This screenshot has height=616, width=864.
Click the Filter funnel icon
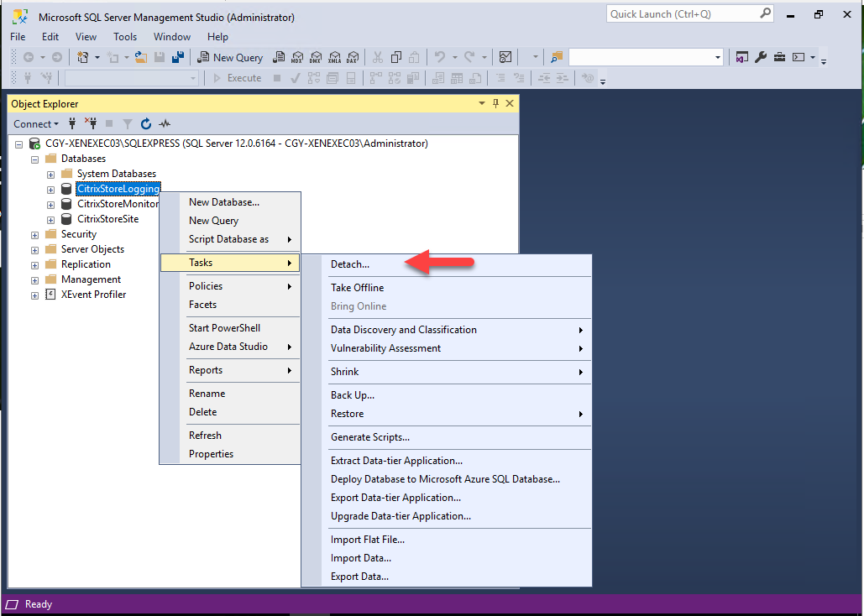coord(128,123)
